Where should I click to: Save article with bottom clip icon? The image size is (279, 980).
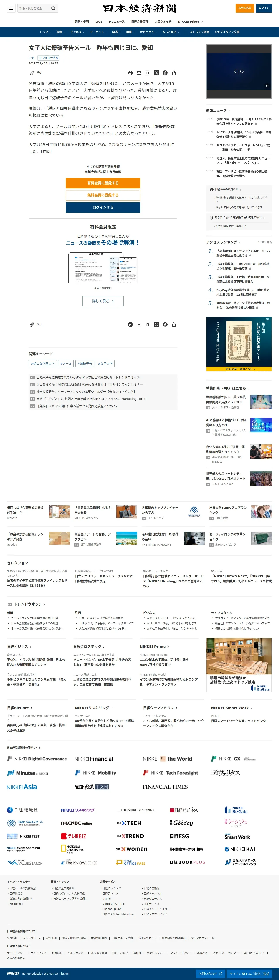pos(32,324)
